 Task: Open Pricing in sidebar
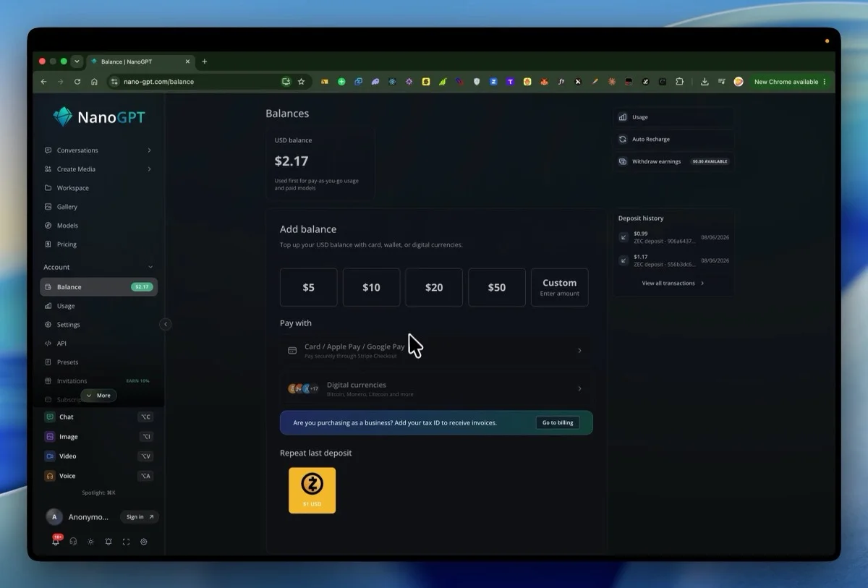(98, 244)
